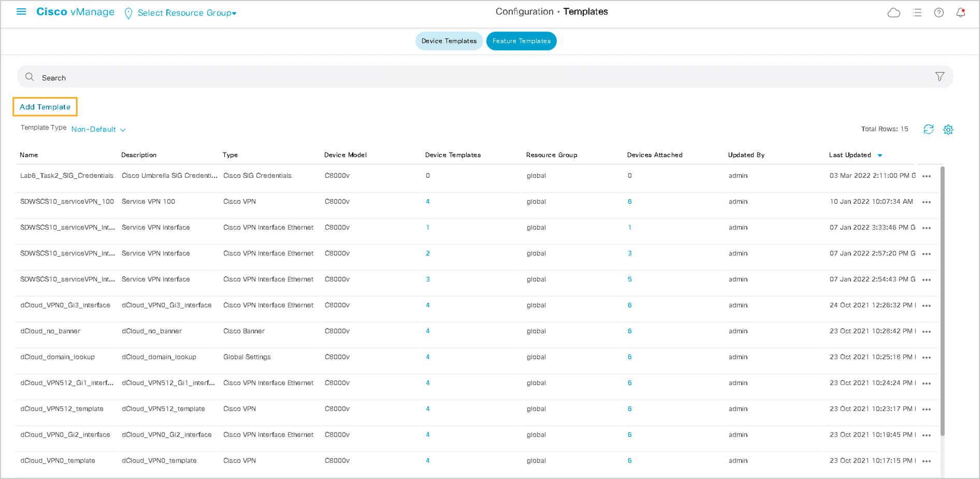Open the task list icon
980x479 pixels.
tap(917, 12)
